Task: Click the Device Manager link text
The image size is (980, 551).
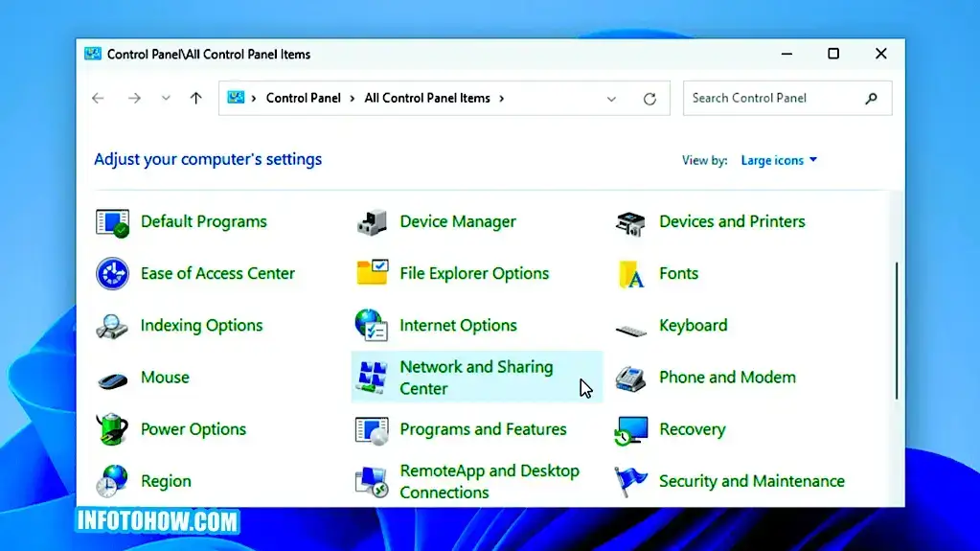Action: click(x=458, y=221)
